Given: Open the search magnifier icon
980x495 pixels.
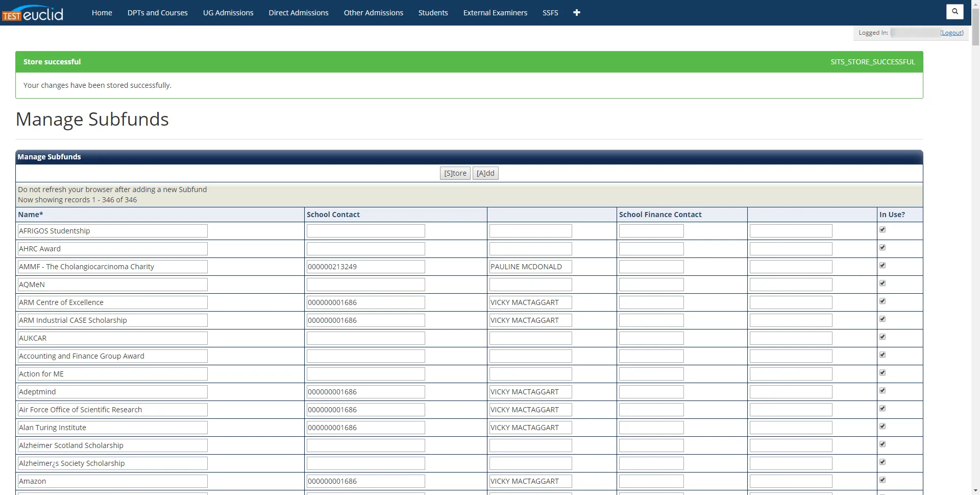Looking at the screenshot, I should 954,12.
